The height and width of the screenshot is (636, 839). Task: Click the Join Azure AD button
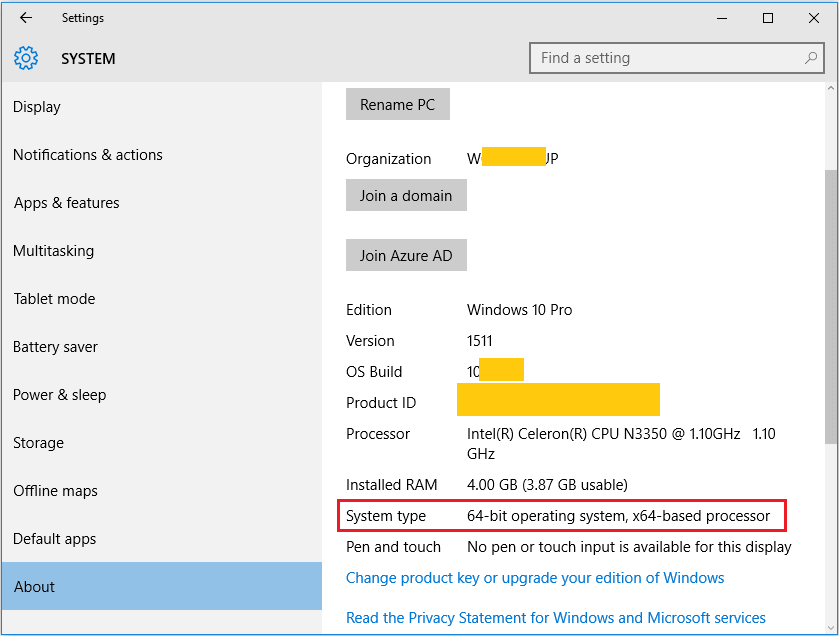click(406, 255)
